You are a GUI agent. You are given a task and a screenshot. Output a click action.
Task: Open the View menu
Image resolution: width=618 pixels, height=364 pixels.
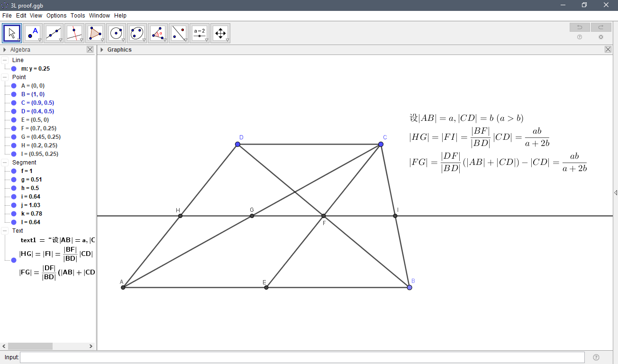coord(36,15)
